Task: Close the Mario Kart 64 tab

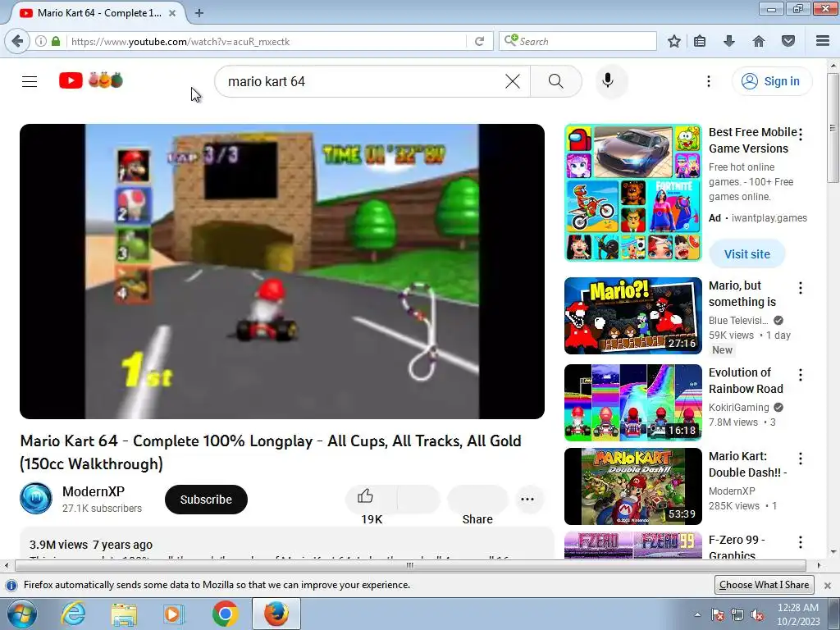Action: click(172, 13)
